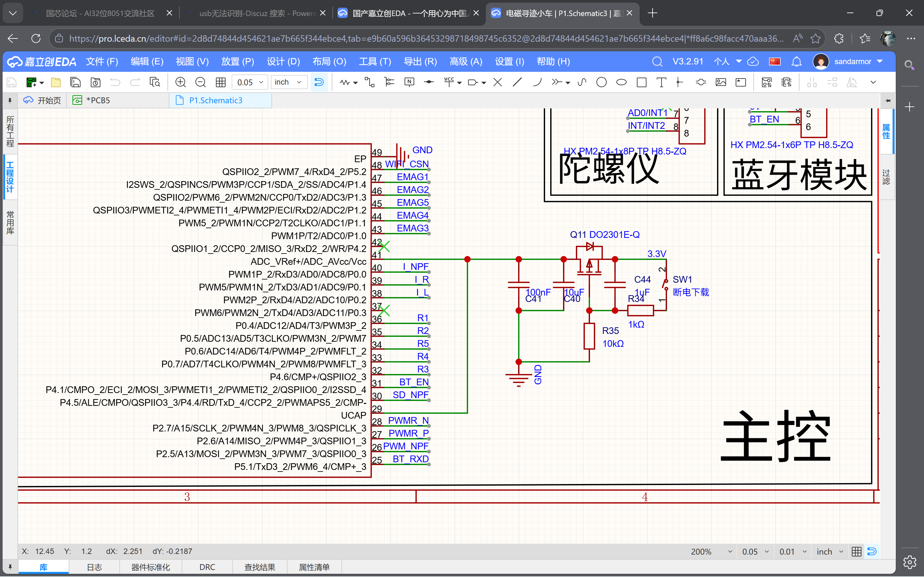The width and height of the screenshot is (924, 577).
Task: Toggle snap button in top toolbar
Action: click(x=319, y=82)
